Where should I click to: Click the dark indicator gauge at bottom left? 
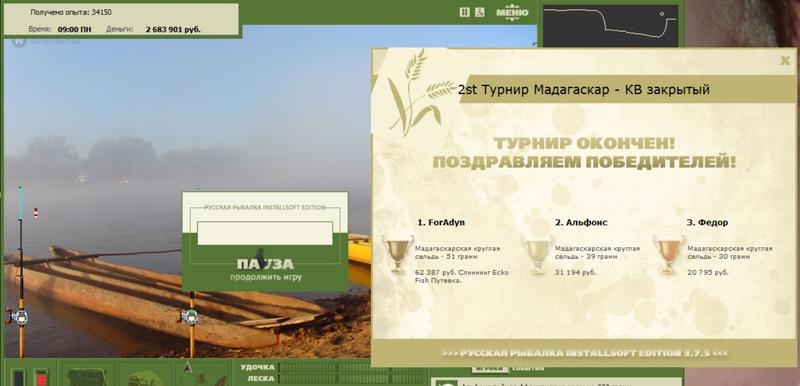18,377
